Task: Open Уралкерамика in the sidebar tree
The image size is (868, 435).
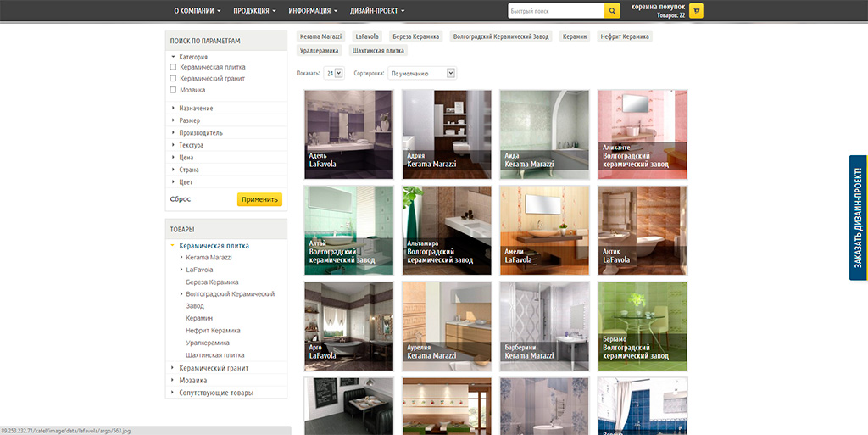Action: click(x=208, y=343)
